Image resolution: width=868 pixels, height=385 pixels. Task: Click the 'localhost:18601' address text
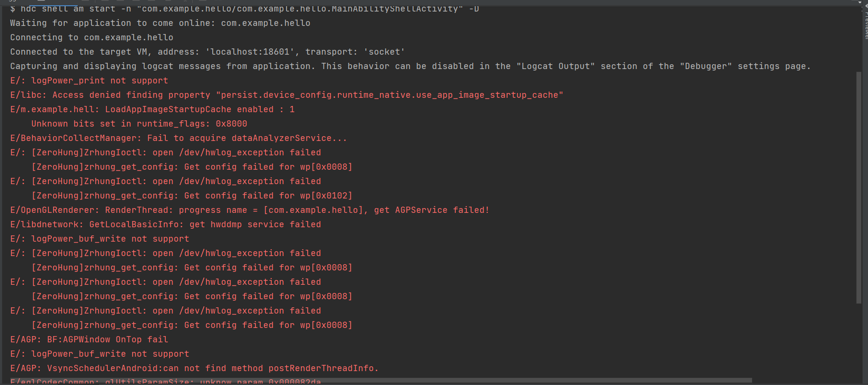(250, 52)
